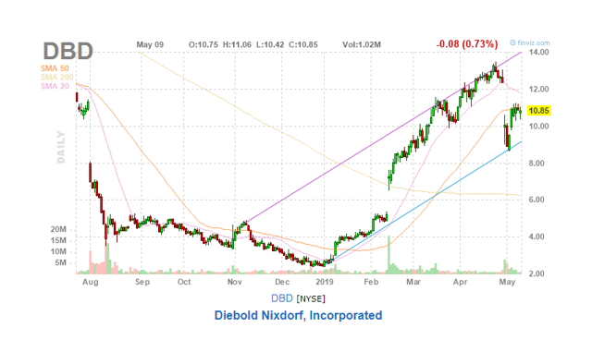Click the Apr month label
The image size is (592, 364).
(x=461, y=282)
